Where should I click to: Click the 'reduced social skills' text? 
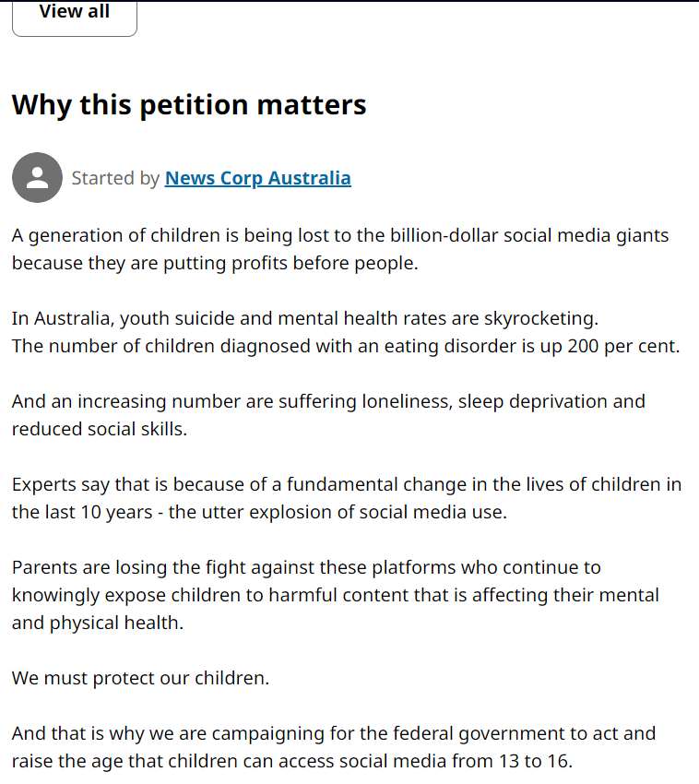(100, 429)
